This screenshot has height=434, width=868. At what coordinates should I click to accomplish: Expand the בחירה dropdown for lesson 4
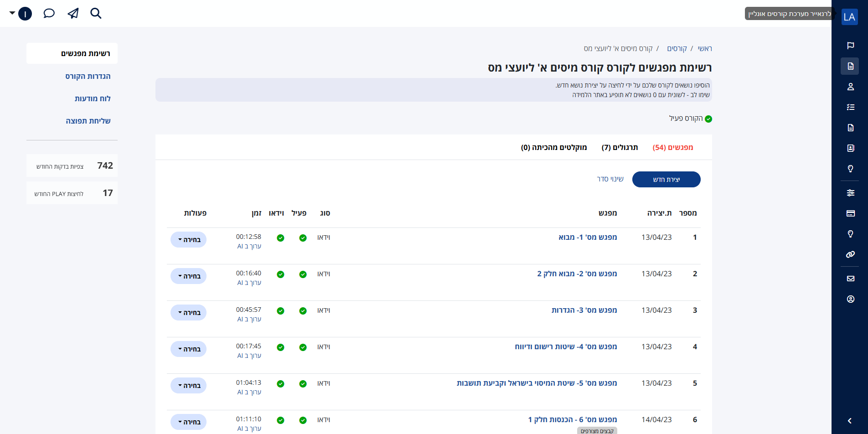(189, 349)
